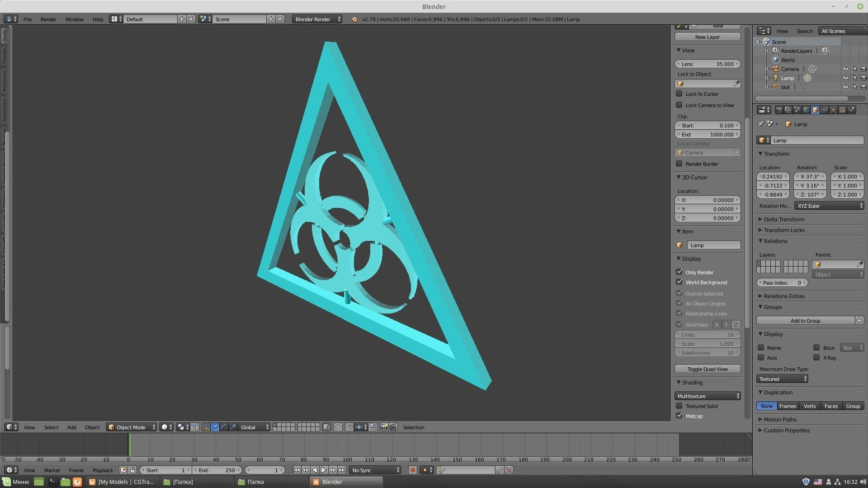Open the Global orientation dropdown
The height and width of the screenshot is (488, 868).
pos(254,427)
